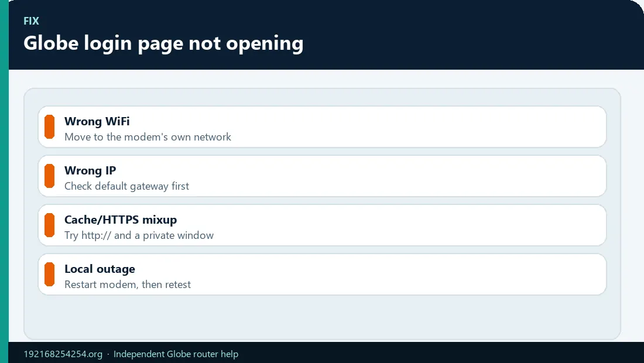This screenshot has height=363, width=644.
Task: Click 'Try http:// and a private window' text
Action: 139,236
